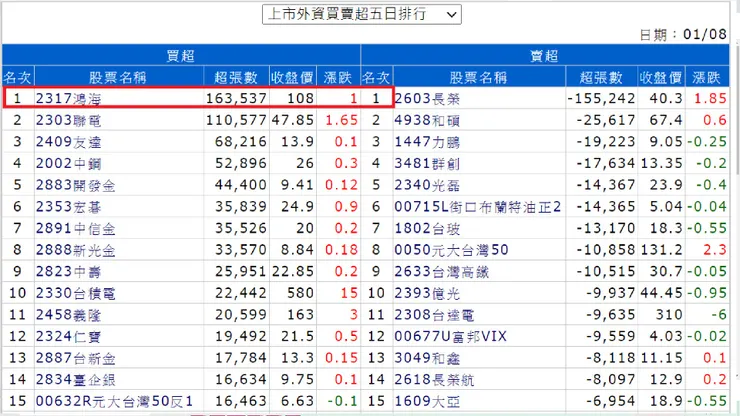Select stock 2409友達
This screenshot has height=416, width=740.
68,142
